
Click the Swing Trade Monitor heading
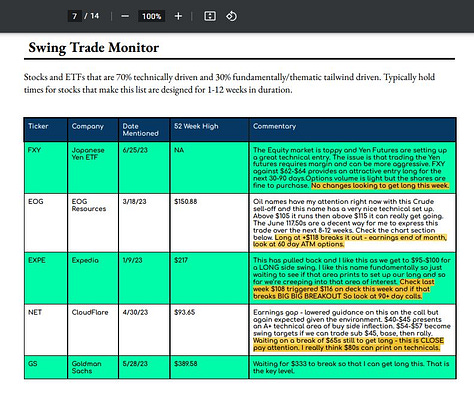94,47
